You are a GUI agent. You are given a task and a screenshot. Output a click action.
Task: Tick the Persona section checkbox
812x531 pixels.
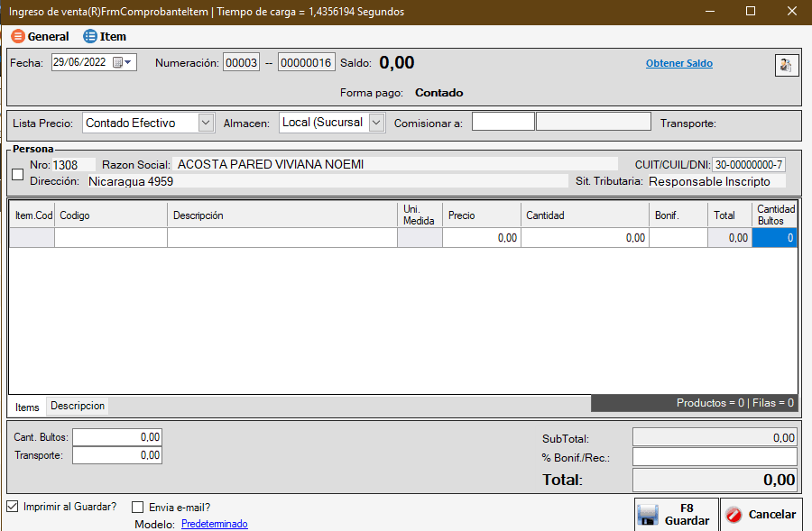17,174
